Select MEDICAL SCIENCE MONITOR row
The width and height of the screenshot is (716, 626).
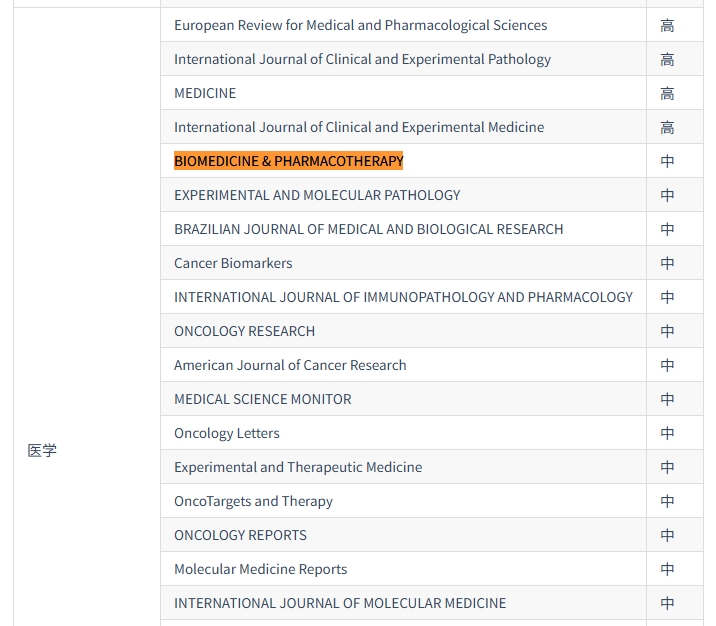(x=262, y=399)
